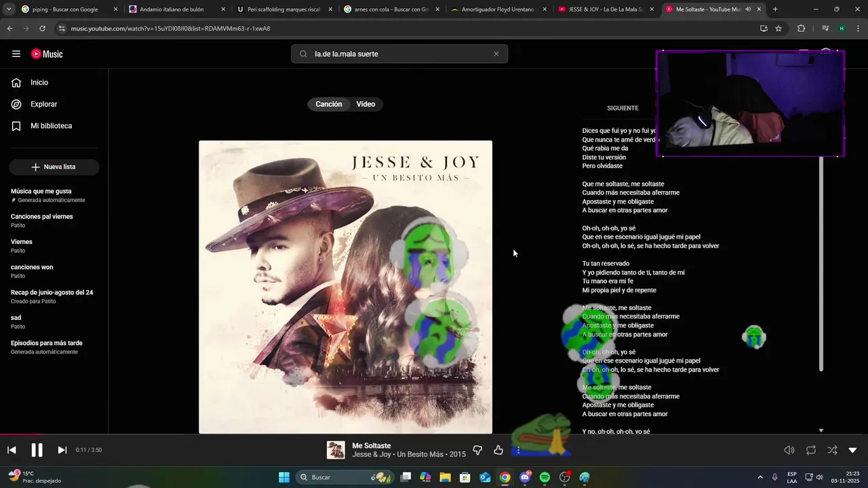Image resolution: width=868 pixels, height=488 pixels.
Task: Switch to the Andamio italiano de bulón tab
Action: [177, 9]
